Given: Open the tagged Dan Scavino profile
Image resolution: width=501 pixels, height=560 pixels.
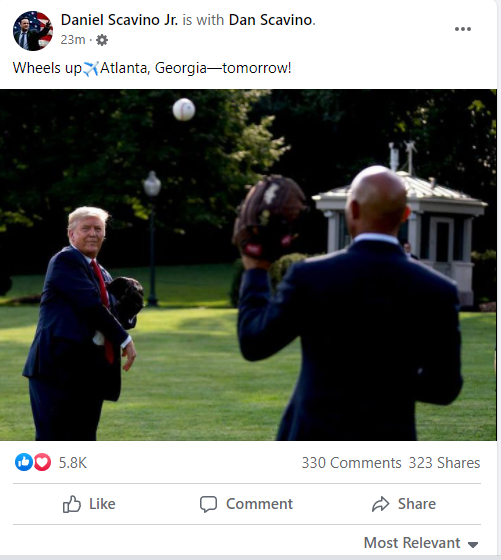Looking at the screenshot, I should 271,20.
